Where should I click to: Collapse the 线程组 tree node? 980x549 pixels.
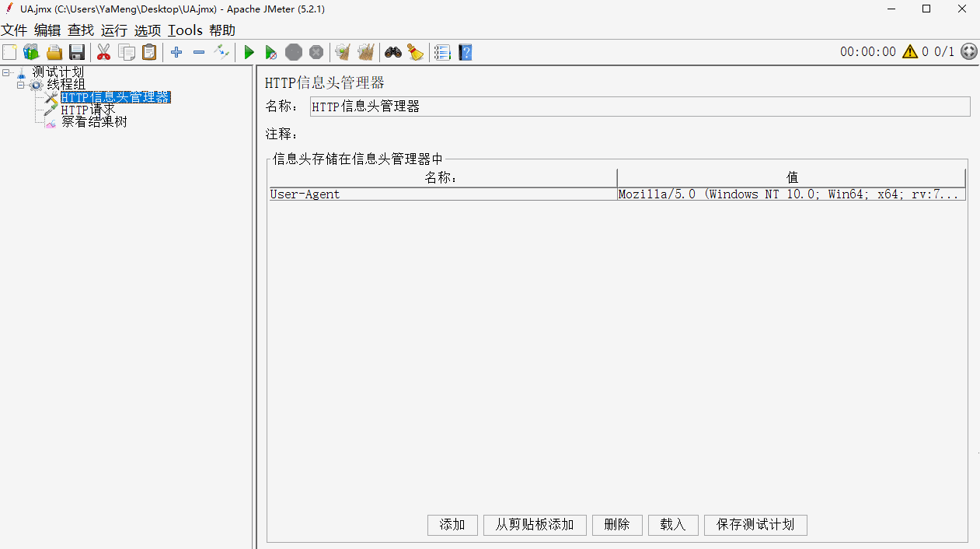pyautogui.click(x=21, y=85)
